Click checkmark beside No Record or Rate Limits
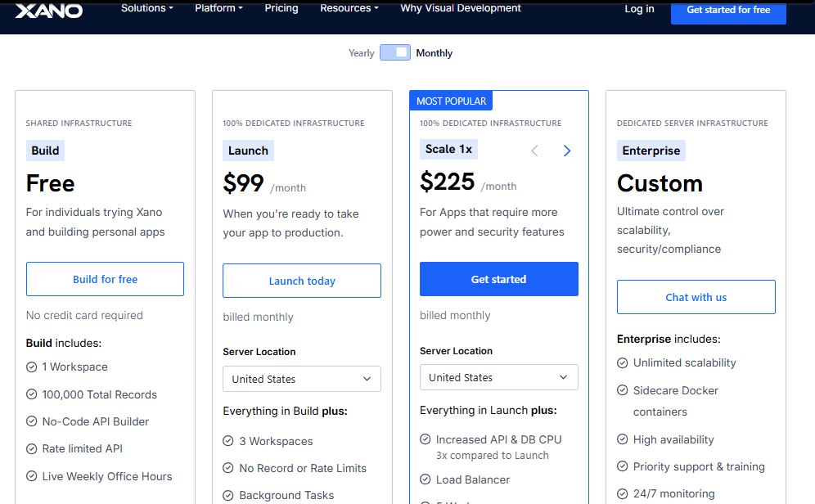Image resolution: width=815 pixels, height=504 pixels. click(228, 468)
